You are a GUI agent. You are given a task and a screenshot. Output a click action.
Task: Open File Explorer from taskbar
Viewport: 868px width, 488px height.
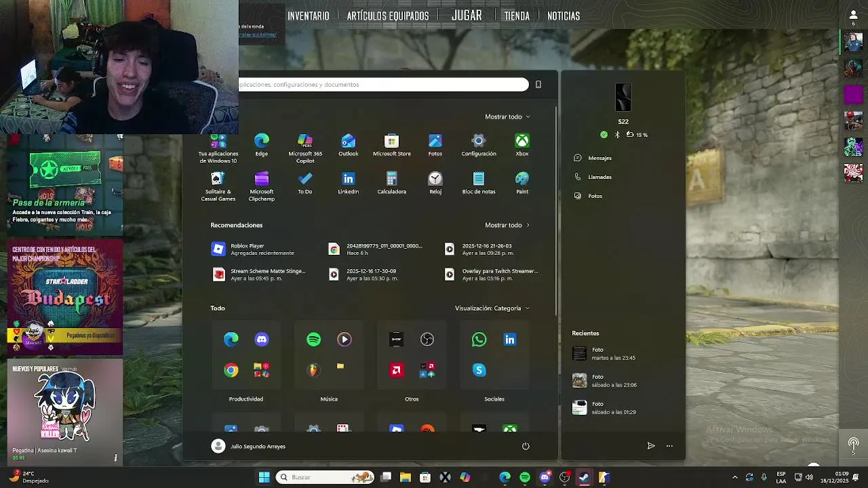(405, 477)
